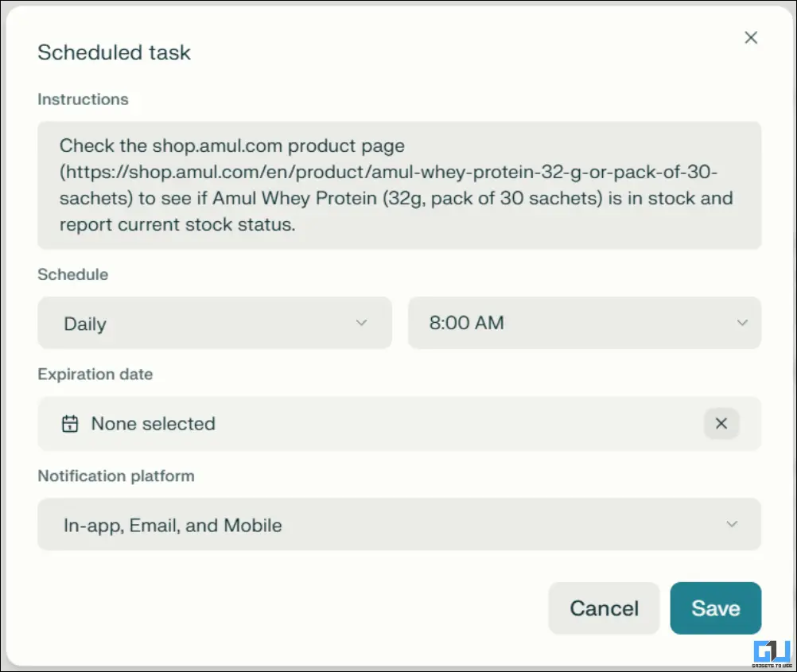The height and width of the screenshot is (672, 797).
Task: Click the Schedule section label
Action: [72, 274]
